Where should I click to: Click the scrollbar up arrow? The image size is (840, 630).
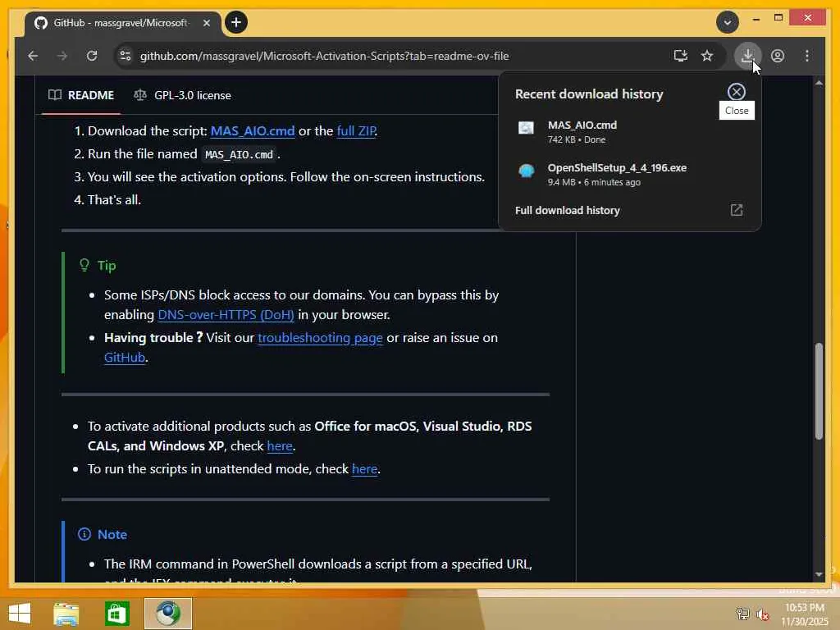pos(818,83)
